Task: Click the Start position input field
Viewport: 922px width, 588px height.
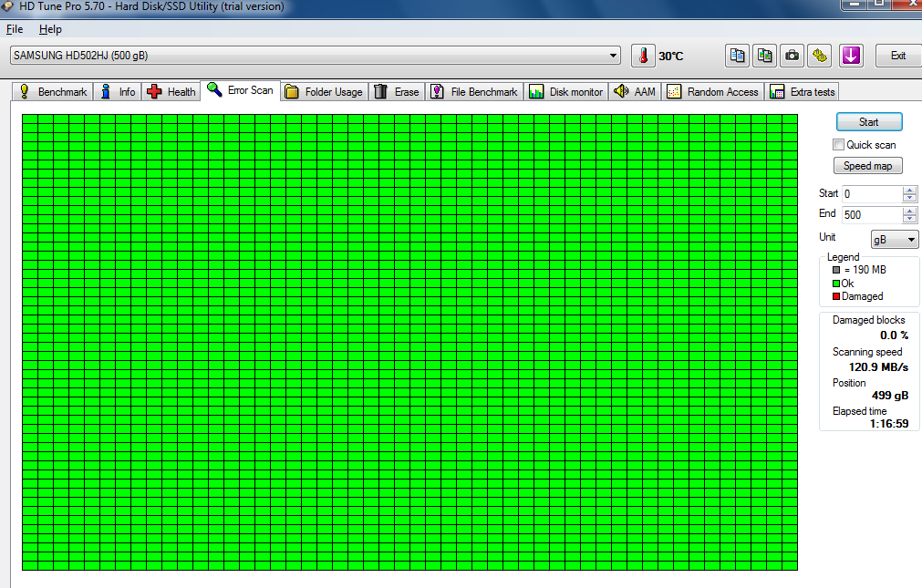Action: click(x=873, y=194)
